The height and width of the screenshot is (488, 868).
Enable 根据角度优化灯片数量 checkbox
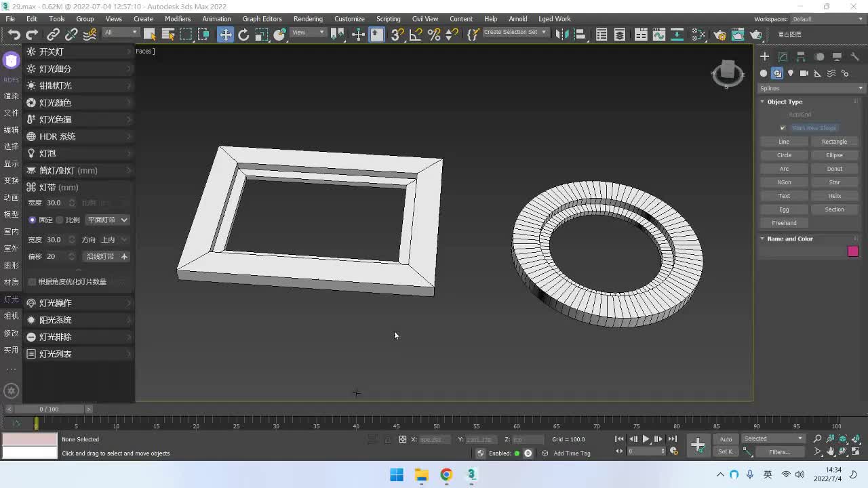coord(32,282)
